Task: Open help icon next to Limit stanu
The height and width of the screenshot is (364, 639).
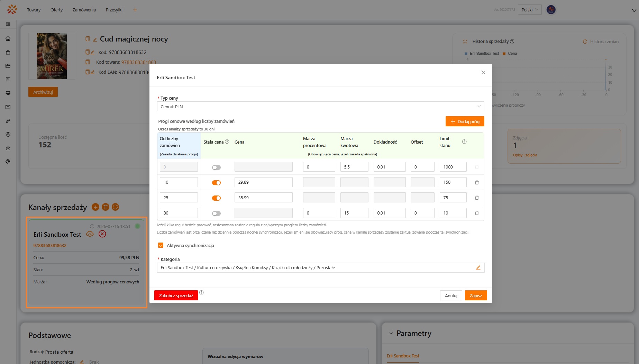Action: (x=464, y=142)
